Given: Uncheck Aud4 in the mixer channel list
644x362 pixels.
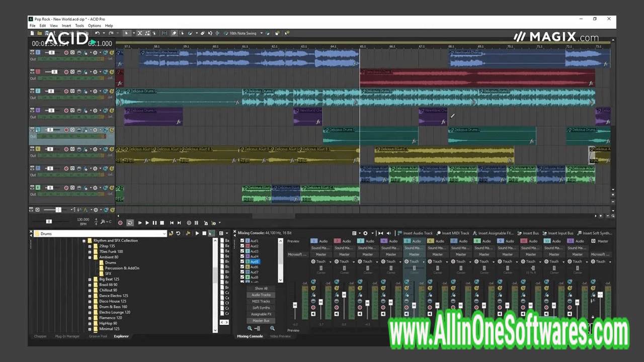Looking at the screenshot, I should 243,256.
